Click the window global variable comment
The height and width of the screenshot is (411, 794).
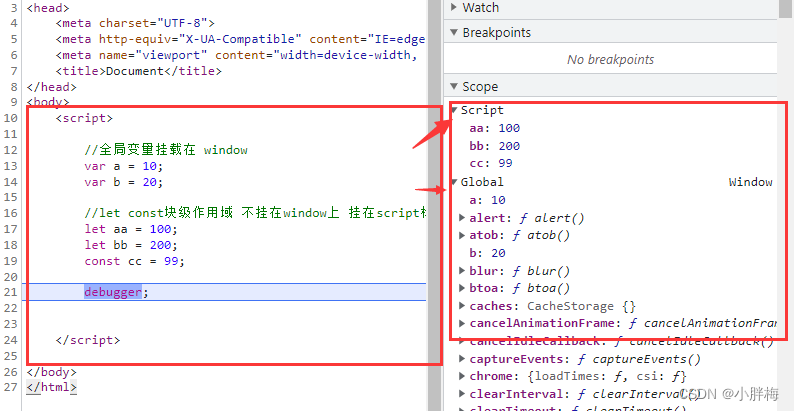coord(166,150)
